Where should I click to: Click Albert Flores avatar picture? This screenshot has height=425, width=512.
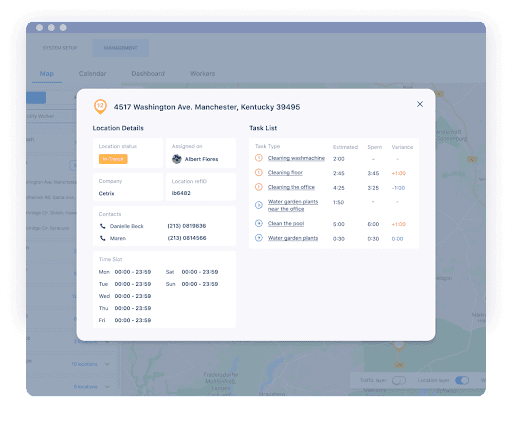point(177,159)
